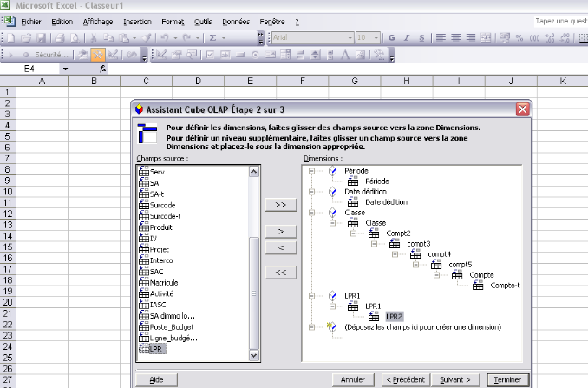Click the Bold (G) toolbar icon

(x=392, y=37)
